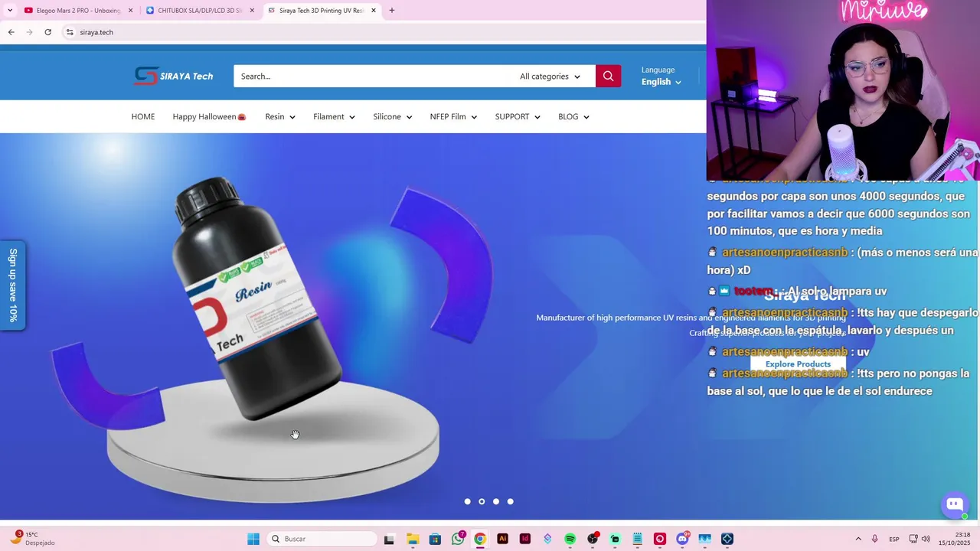Close the CHITUBOX tab
The height and width of the screenshot is (551, 980).
pyautogui.click(x=252, y=11)
